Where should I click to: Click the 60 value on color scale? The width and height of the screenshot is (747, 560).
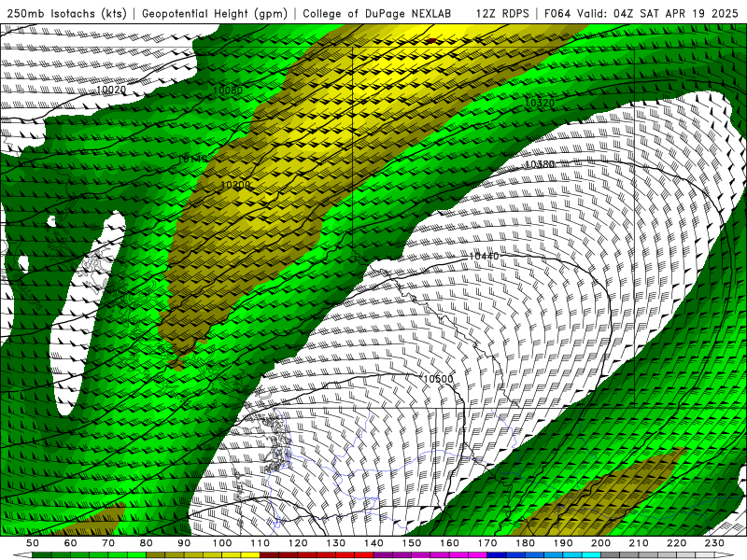[x=70, y=543]
